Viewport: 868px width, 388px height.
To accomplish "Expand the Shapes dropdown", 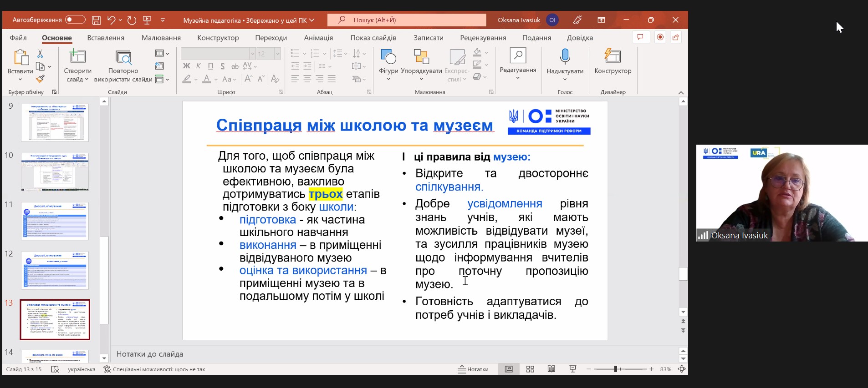I will click(x=388, y=79).
